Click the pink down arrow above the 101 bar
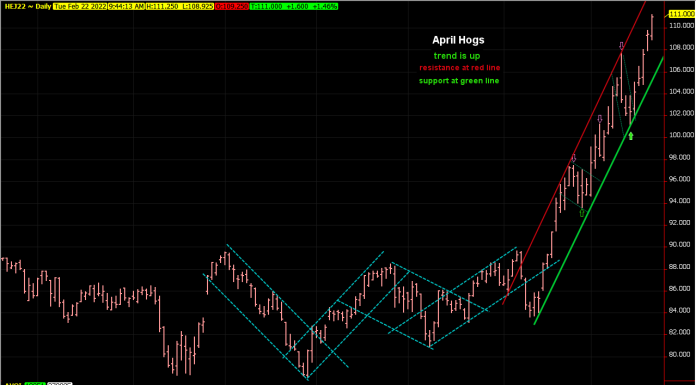 coord(600,119)
